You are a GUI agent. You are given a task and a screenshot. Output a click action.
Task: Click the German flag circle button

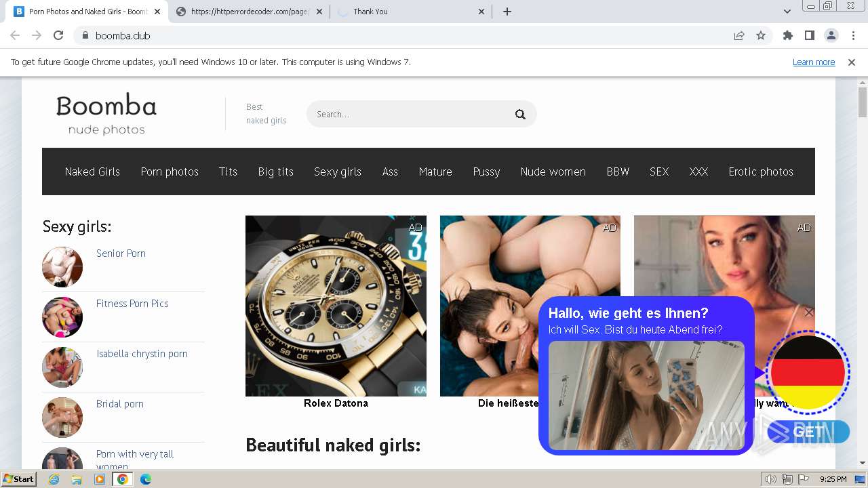pyautogui.click(x=808, y=372)
